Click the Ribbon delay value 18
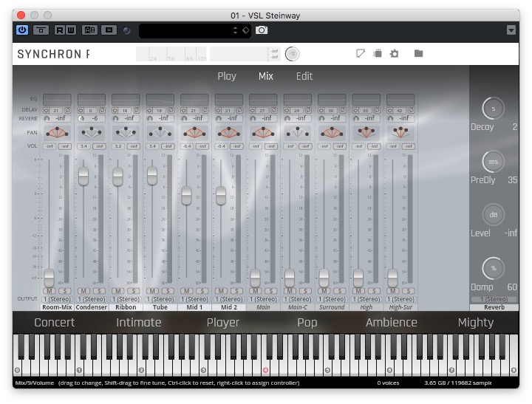Image resolution: width=532 pixels, height=404 pixels. point(125,110)
